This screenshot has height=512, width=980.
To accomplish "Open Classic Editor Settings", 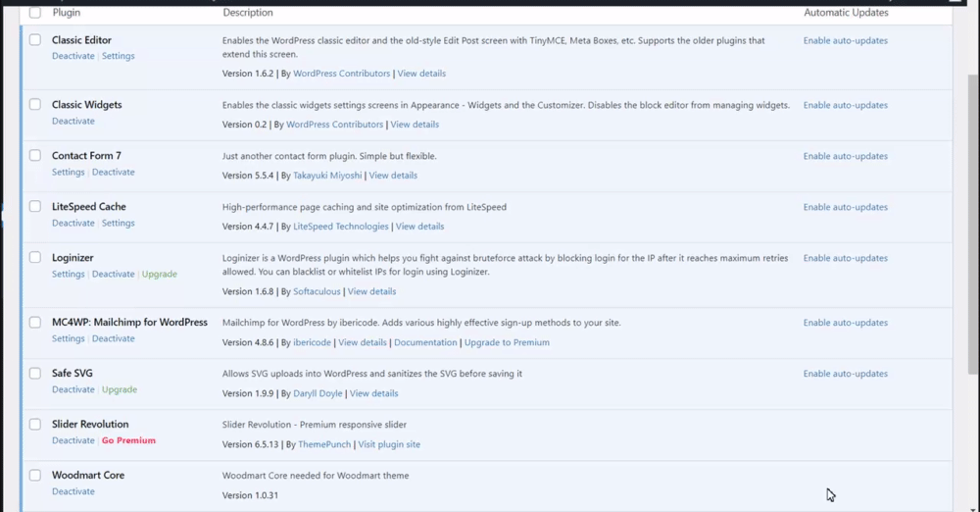I will pos(119,56).
